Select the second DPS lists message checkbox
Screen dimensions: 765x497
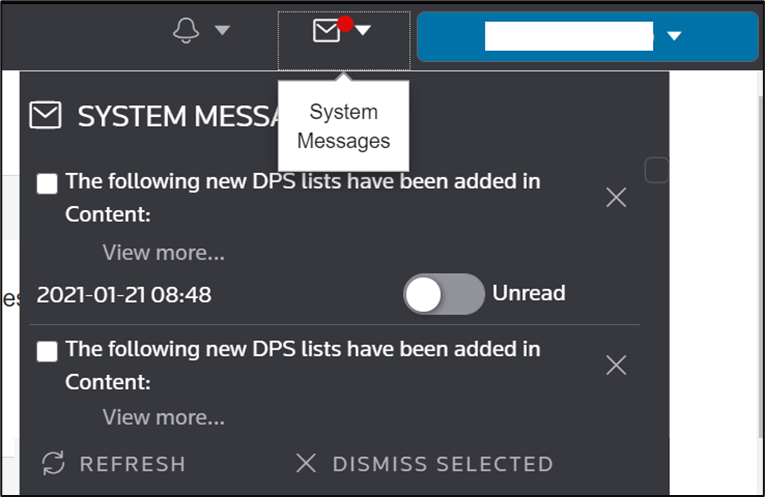click(x=47, y=351)
